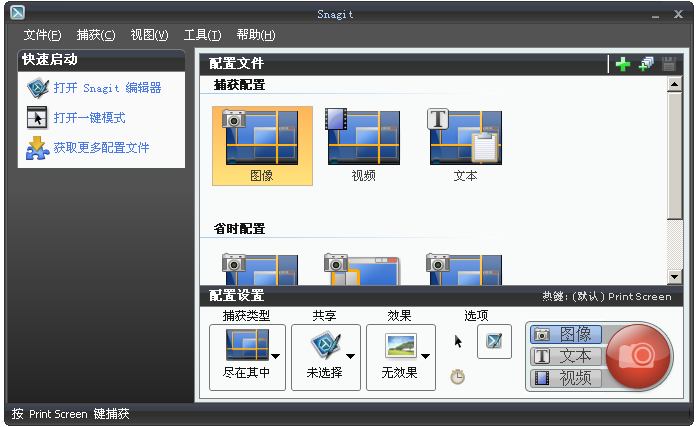Close the Snagit window
The image size is (696, 427).
pos(678,14)
